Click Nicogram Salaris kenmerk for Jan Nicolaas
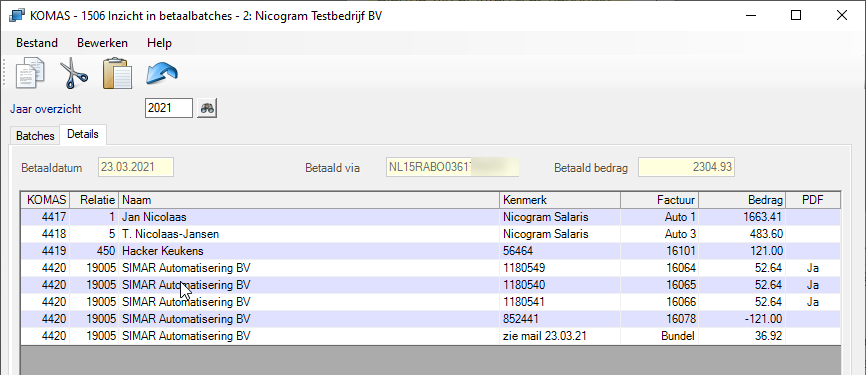Screen dimensions: 866x375 (545, 217)
